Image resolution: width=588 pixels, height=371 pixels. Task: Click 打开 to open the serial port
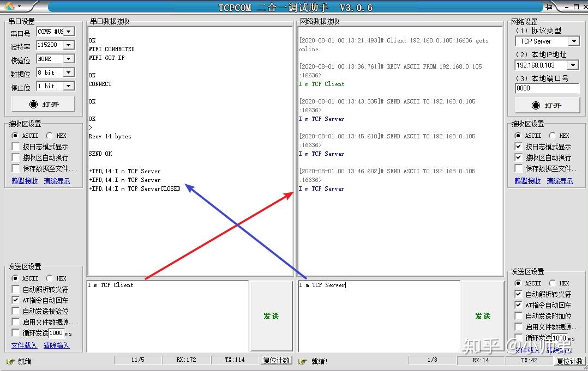coord(43,104)
